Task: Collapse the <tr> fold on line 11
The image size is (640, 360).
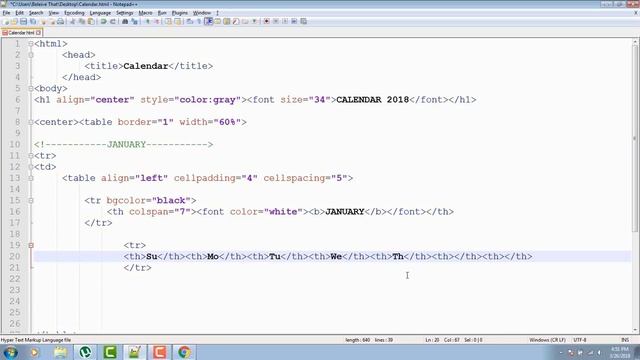Action: point(31,156)
